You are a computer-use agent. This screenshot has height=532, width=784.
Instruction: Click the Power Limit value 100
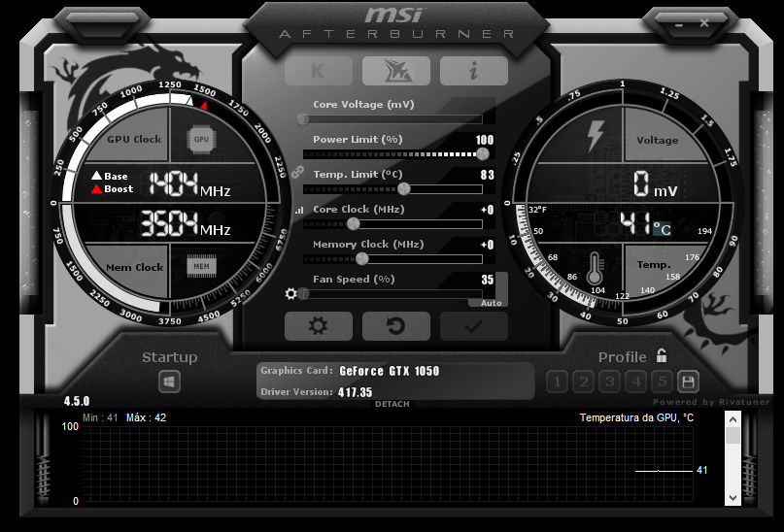(x=485, y=140)
